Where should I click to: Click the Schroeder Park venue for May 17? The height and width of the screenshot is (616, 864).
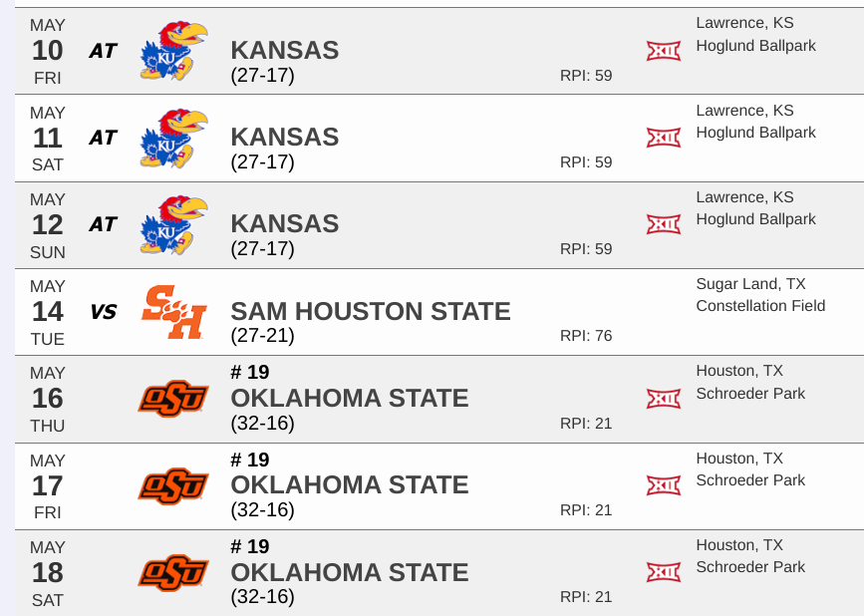pyautogui.click(x=750, y=480)
